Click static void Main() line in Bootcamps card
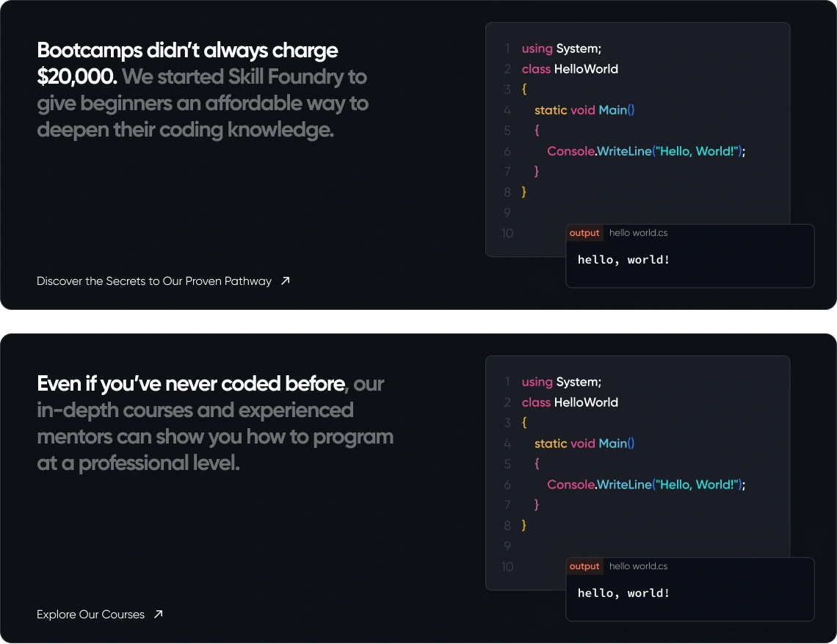The height and width of the screenshot is (644, 837). point(584,110)
